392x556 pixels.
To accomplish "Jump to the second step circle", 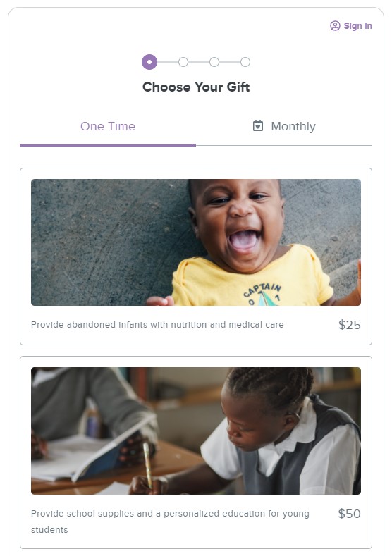I will pyautogui.click(x=183, y=62).
